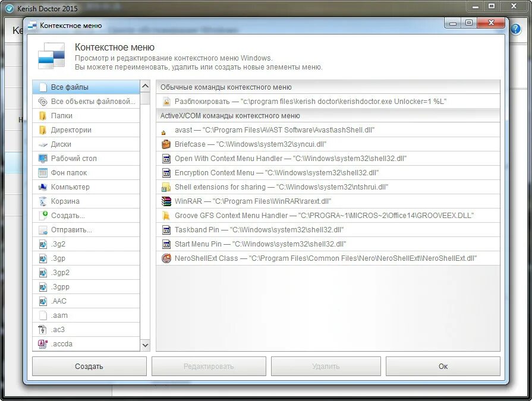Click the NeroShellExt Class icon

(166, 258)
